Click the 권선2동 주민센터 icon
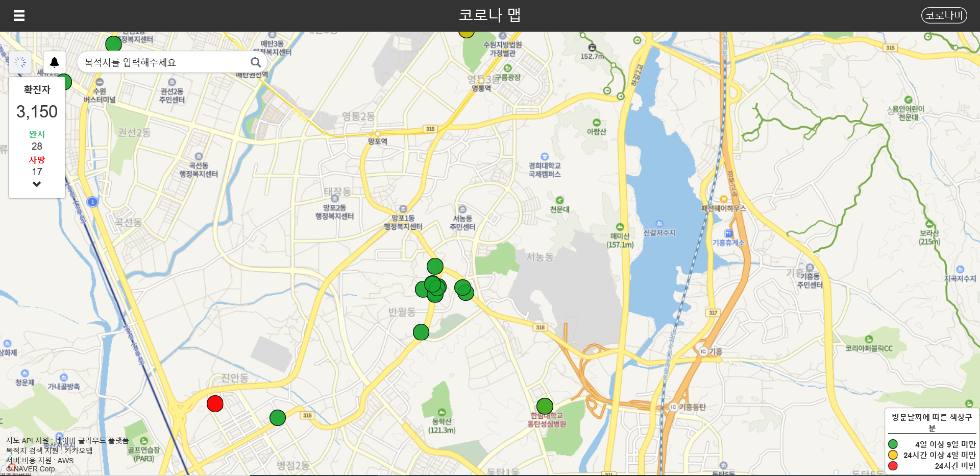Screen dimensions: 980x476 [x=172, y=82]
